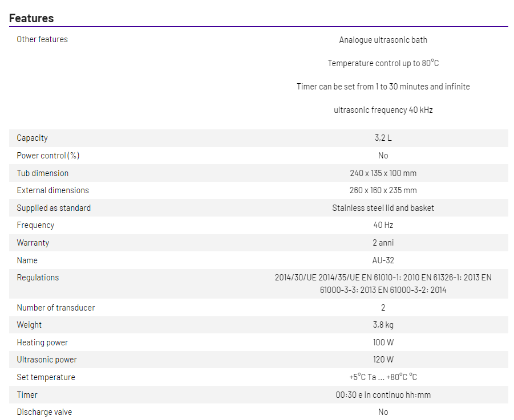The image size is (514, 420).
Task: Click the External dimensions label
Action: click(52, 190)
